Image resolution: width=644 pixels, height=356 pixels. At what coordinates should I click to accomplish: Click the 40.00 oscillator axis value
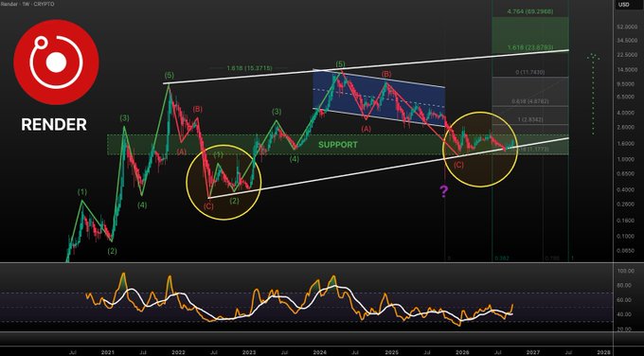[625, 315]
